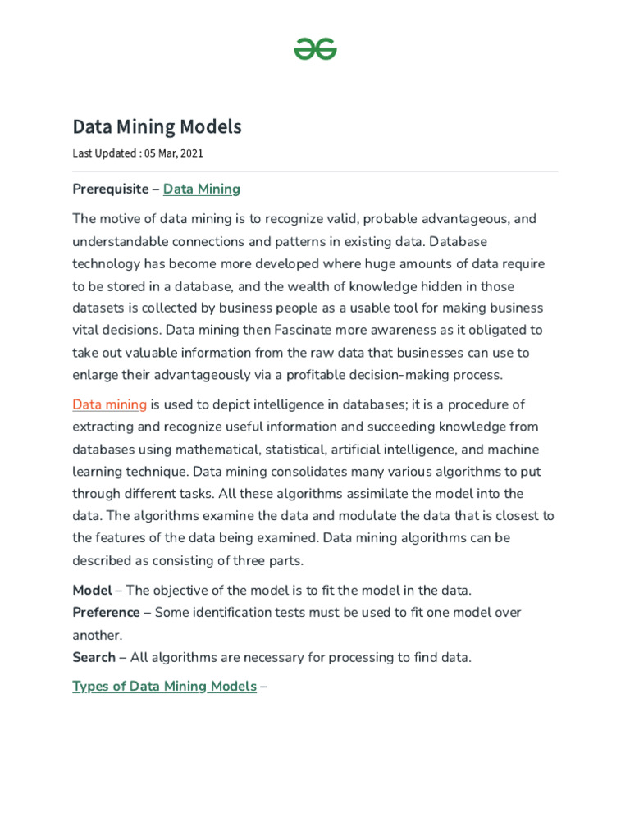
Task: Click the Data Mining Models page heading
Action: [x=157, y=127]
